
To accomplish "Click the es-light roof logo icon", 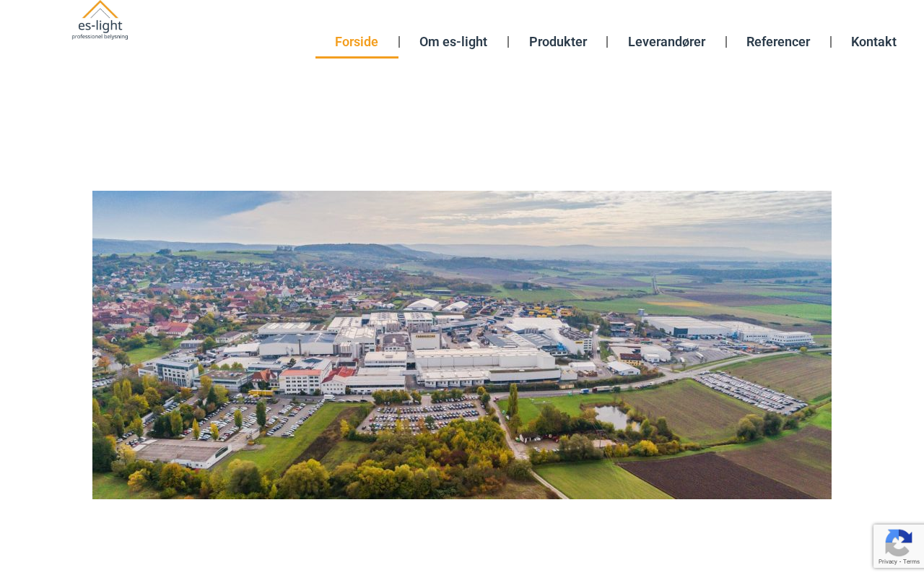I will 100,9.
